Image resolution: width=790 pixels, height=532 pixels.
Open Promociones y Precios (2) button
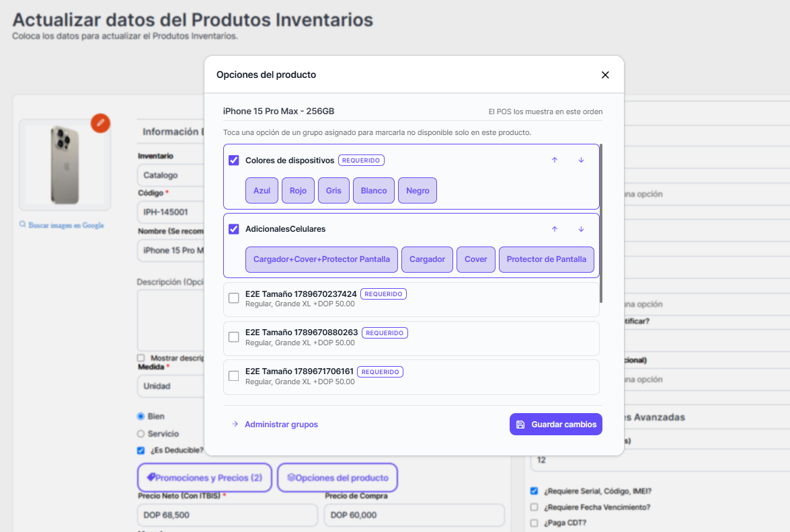point(204,478)
